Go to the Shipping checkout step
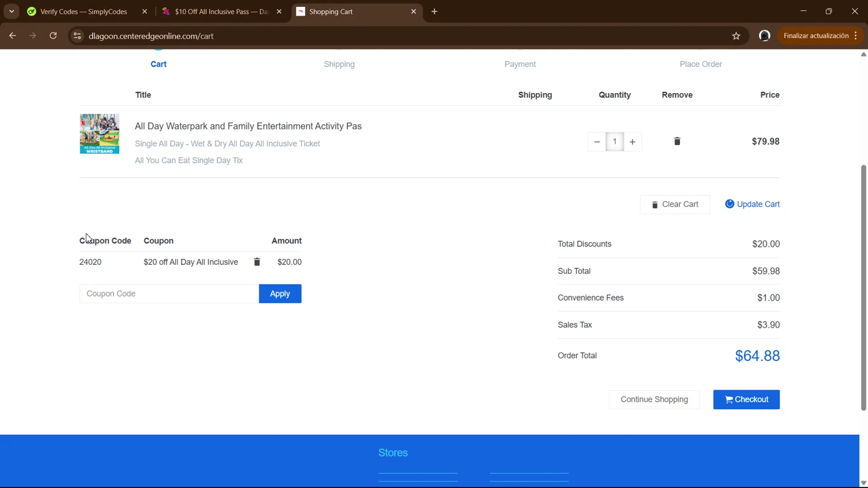Screen dimensions: 868x488 (339, 64)
